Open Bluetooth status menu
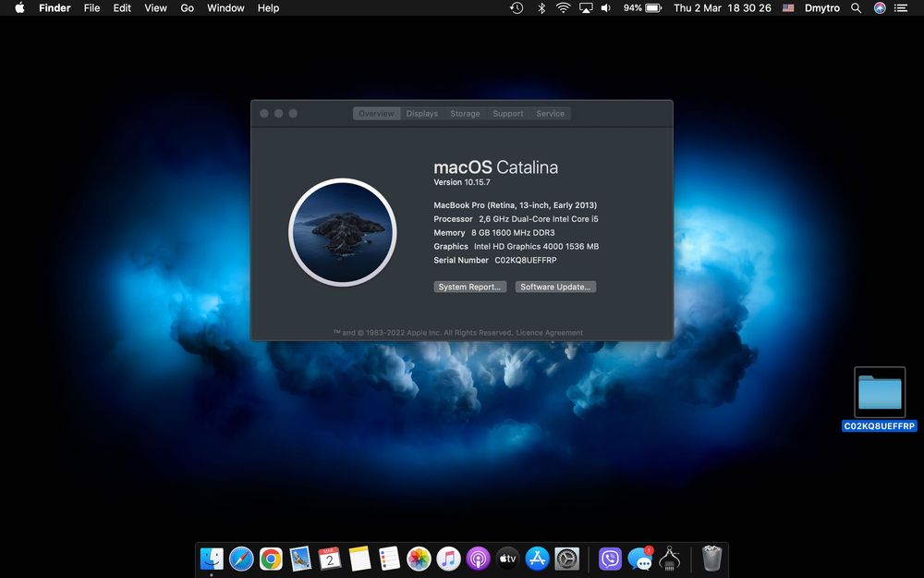This screenshot has height=578, width=924. tap(541, 7)
